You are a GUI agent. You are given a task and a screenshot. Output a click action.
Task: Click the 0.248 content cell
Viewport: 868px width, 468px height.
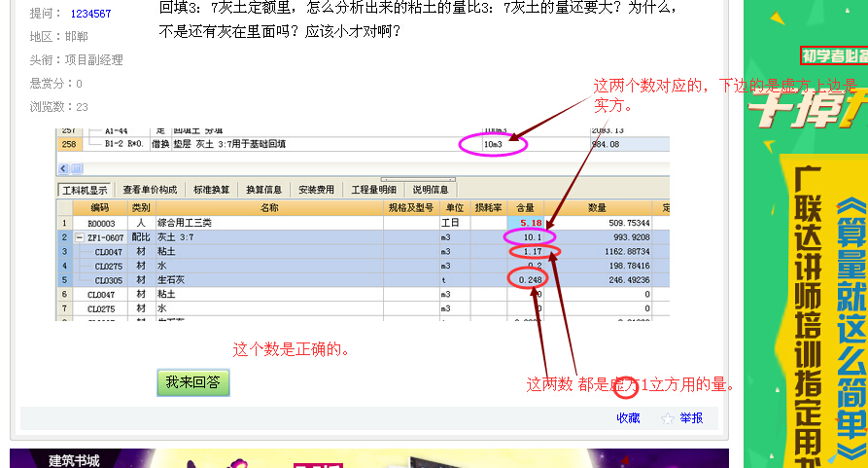[525, 279]
